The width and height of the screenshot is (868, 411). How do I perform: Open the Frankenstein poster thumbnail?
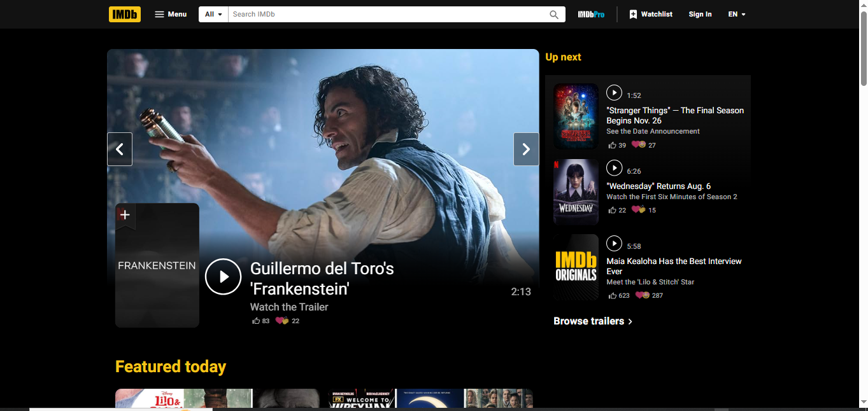tap(157, 266)
